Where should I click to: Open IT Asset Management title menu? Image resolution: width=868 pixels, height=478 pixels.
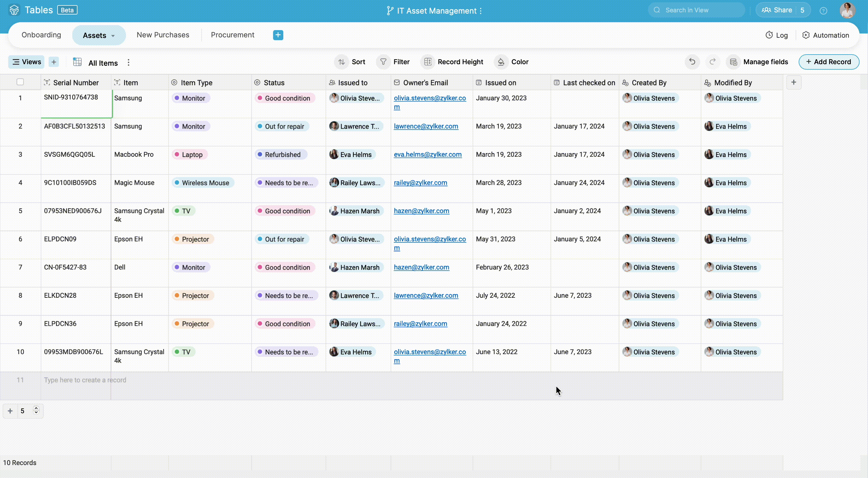[480, 11]
